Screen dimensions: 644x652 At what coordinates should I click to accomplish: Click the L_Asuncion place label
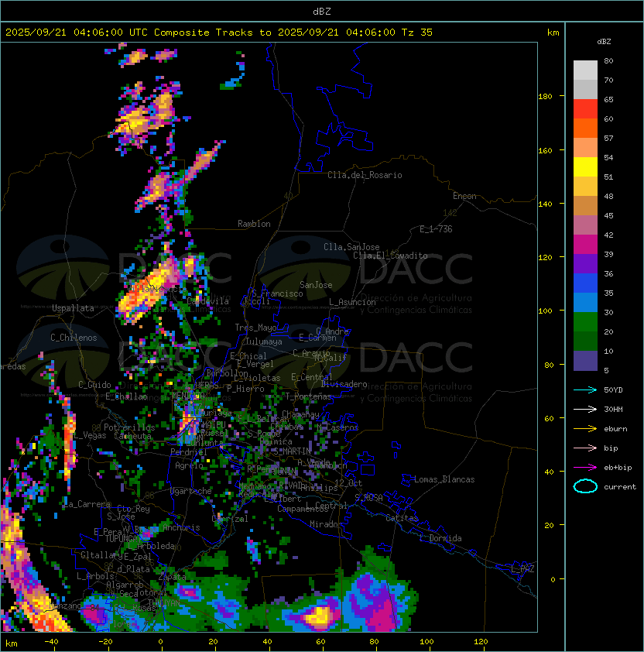point(352,302)
